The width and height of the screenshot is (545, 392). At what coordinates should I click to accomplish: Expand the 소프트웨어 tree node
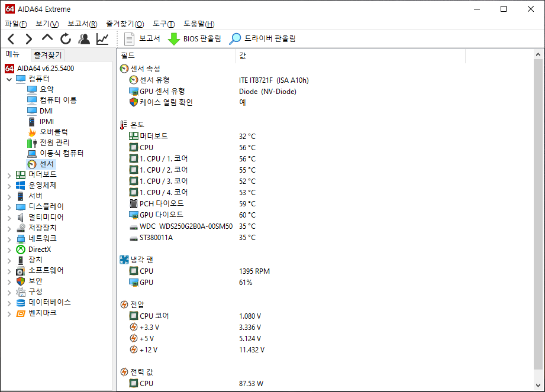click(x=9, y=271)
